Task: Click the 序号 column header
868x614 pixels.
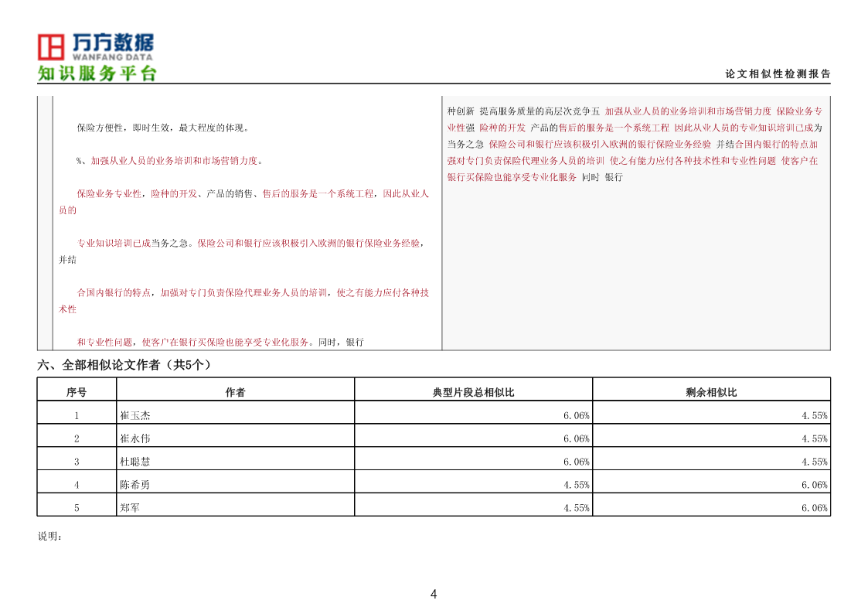Action: (77, 393)
